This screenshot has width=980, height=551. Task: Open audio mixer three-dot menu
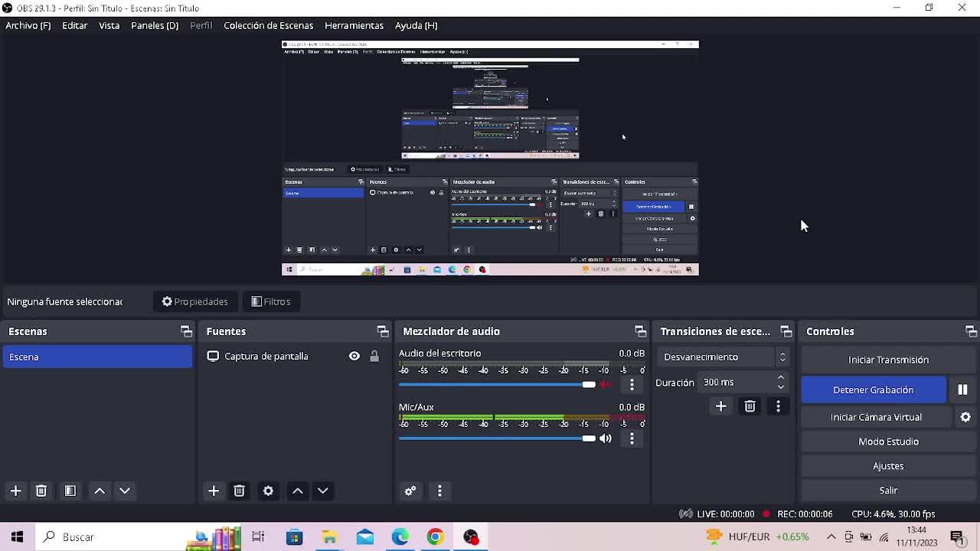pos(439,491)
